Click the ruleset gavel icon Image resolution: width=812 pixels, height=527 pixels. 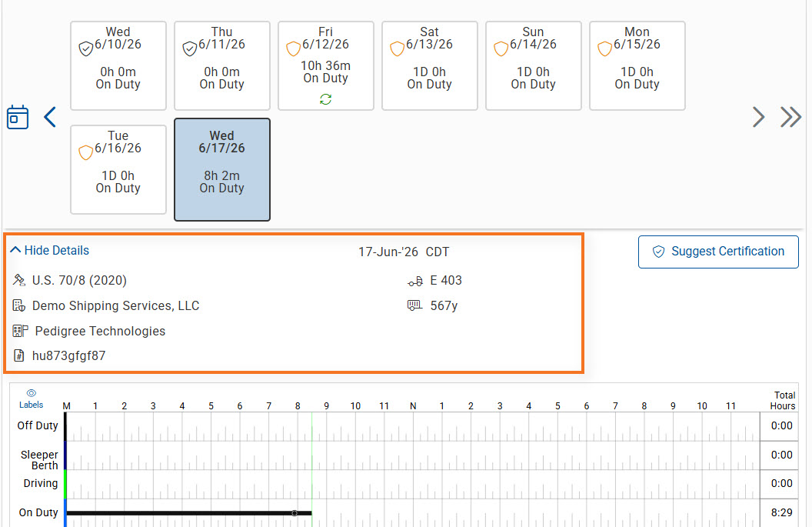coord(19,280)
